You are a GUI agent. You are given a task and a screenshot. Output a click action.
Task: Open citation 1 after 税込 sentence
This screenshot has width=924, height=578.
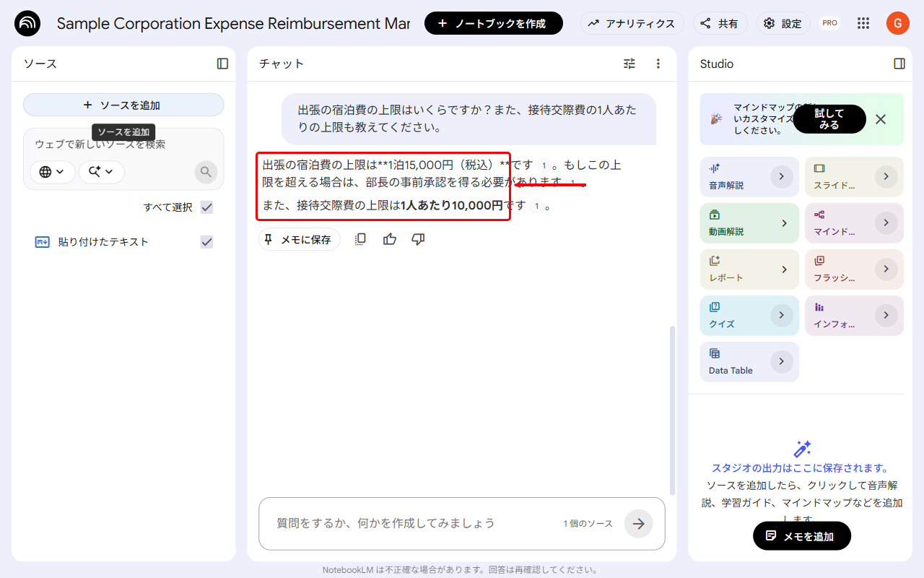coord(544,165)
